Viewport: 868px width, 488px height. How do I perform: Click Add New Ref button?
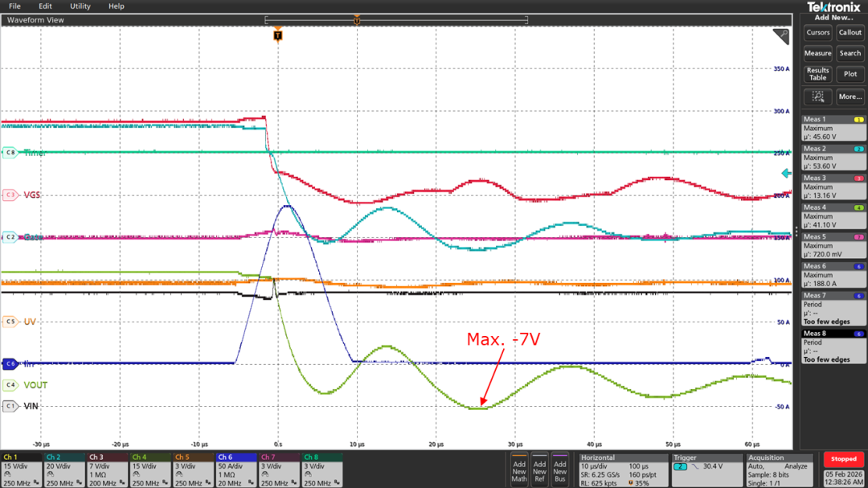[x=539, y=470]
